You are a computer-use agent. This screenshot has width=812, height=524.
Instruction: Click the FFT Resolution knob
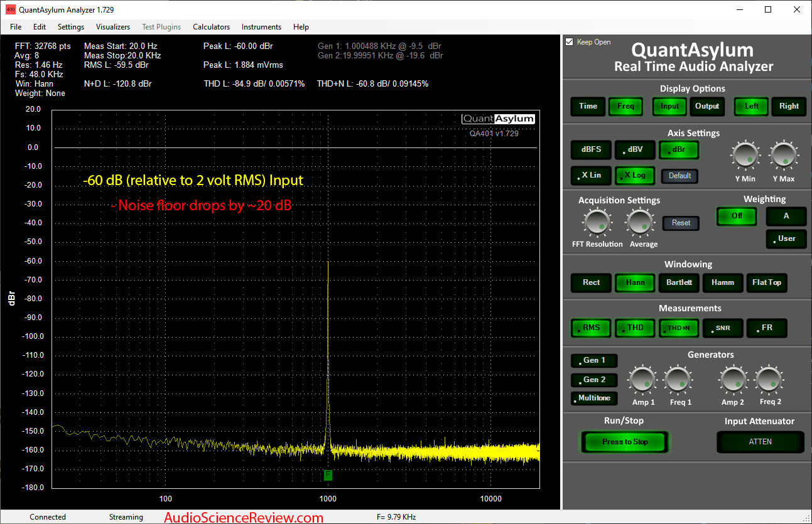click(x=597, y=222)
